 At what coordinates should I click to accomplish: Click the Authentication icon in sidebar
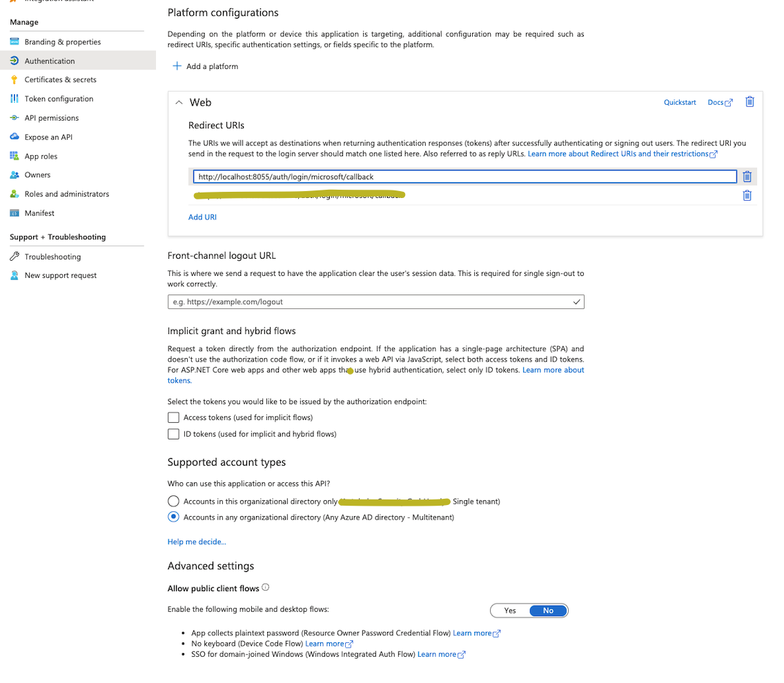pos(14,61)
